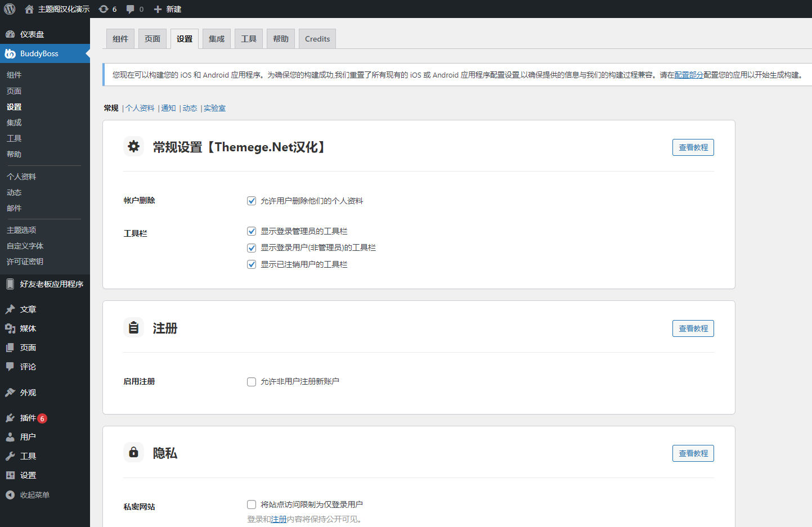Screen dimensions: 812x527
Task: Click the sidebar 页面 pages icon
Action: point(10,348)
